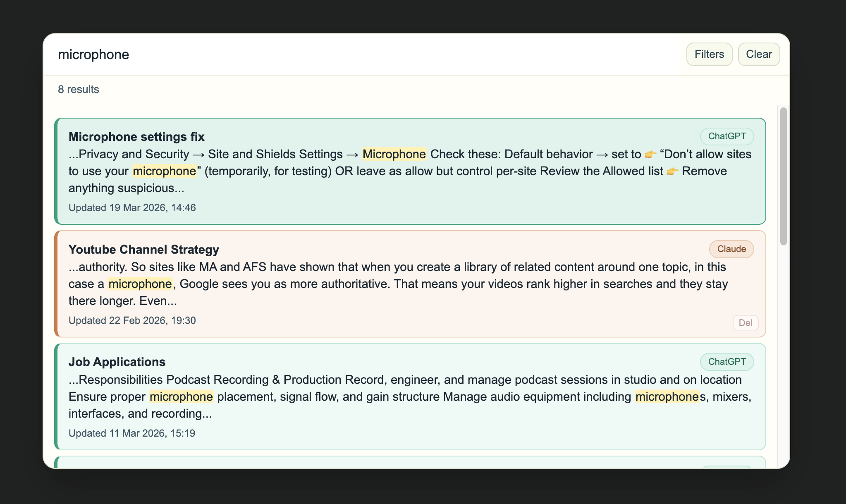Viewport: 846px width, 504px height.
Task: Click highlighted microphone in Youtube strategy snippet
Action: pyautogui.click(x=140, y=284)
